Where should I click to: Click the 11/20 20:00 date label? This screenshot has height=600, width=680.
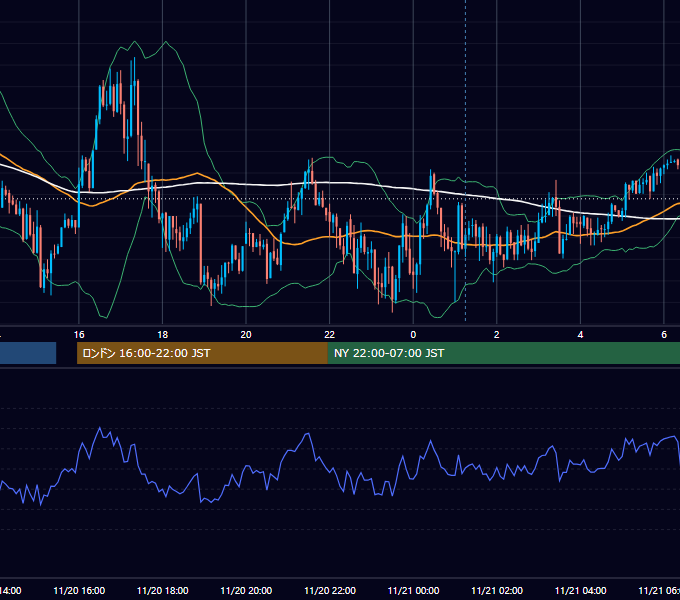[246, 590]
